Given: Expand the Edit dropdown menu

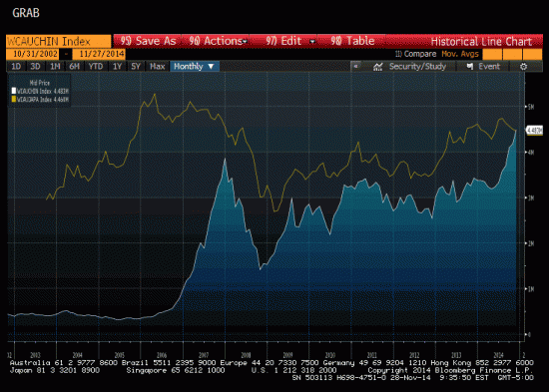Looking at the screenshot, I should point(289,41).
